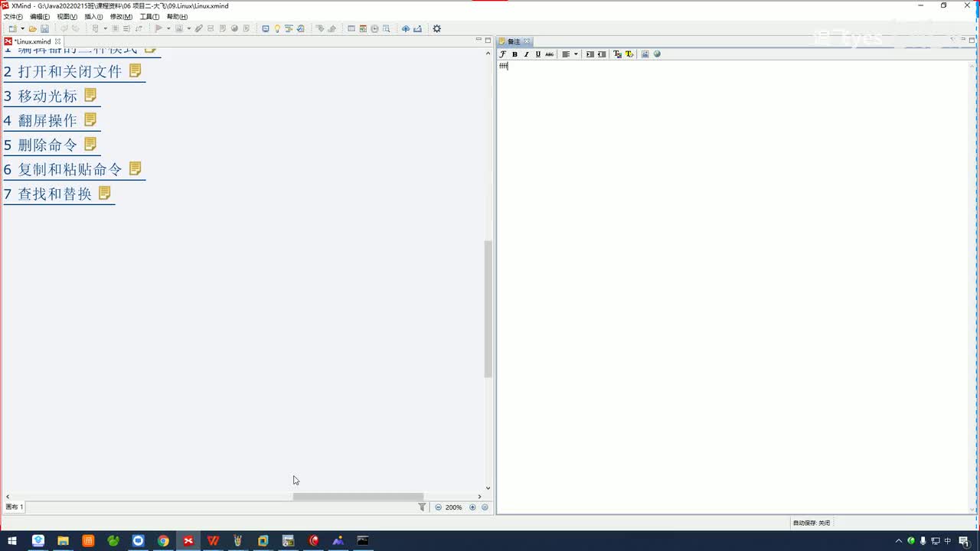980x551 pixels.
Task: Open the note icon on 翻屏操作 topic
Action: point(90,119)
